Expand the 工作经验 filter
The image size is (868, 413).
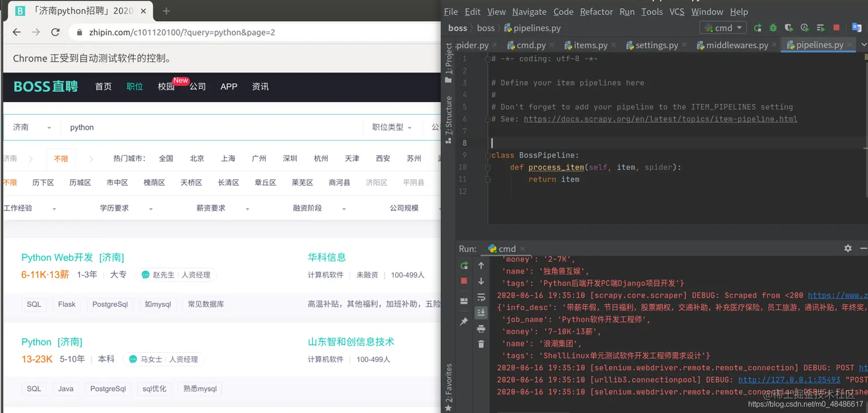pyautogui.click(x=30, y=208)
